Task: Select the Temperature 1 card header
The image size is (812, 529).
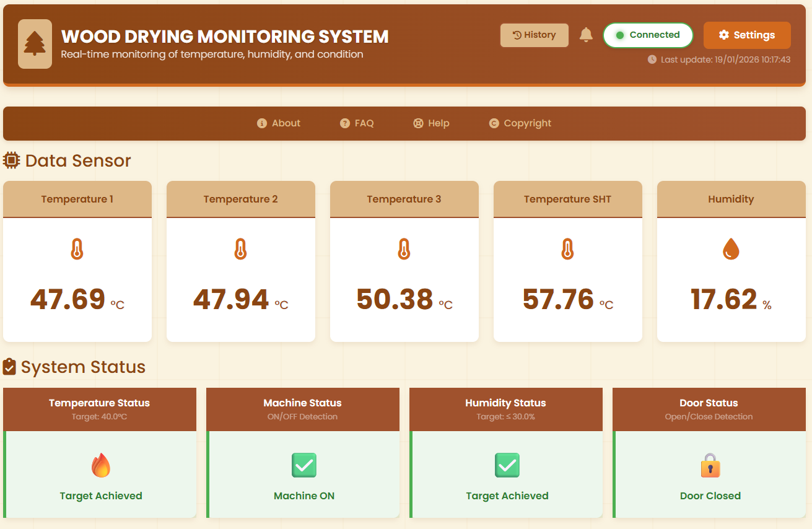Action: [x=77, y=199]
